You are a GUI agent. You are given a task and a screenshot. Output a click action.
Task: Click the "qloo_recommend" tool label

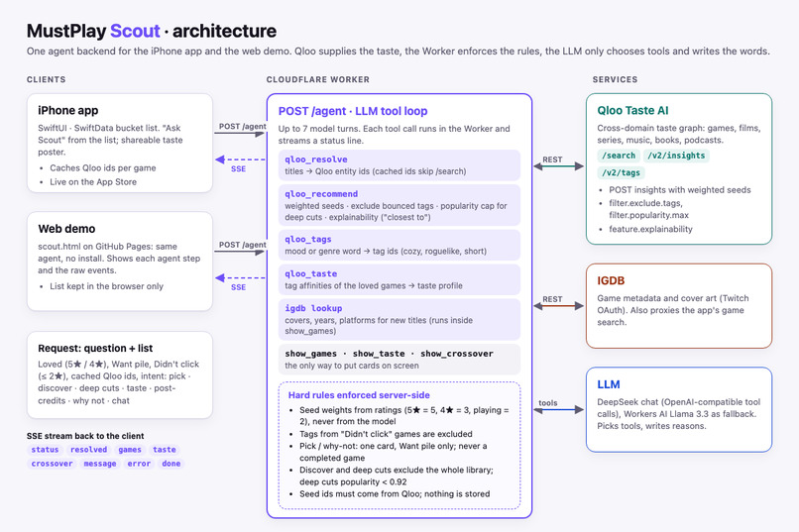321,194
